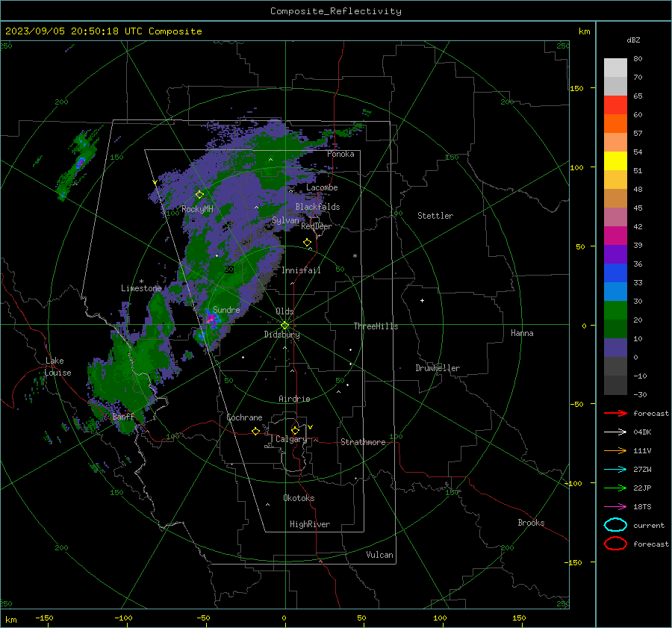The width and height of the screenshot is (672, 628).
Task: Click the Lake Louise label
Action: click(58, 367)
